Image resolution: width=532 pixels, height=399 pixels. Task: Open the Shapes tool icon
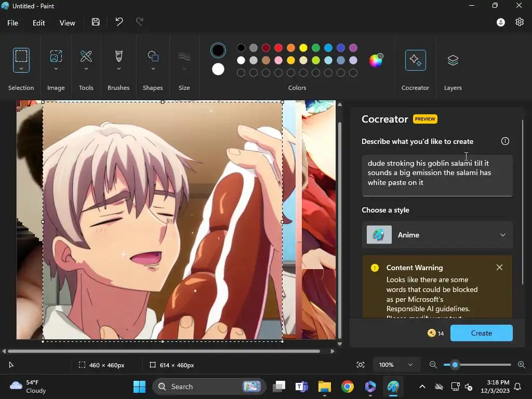[153, 56]
